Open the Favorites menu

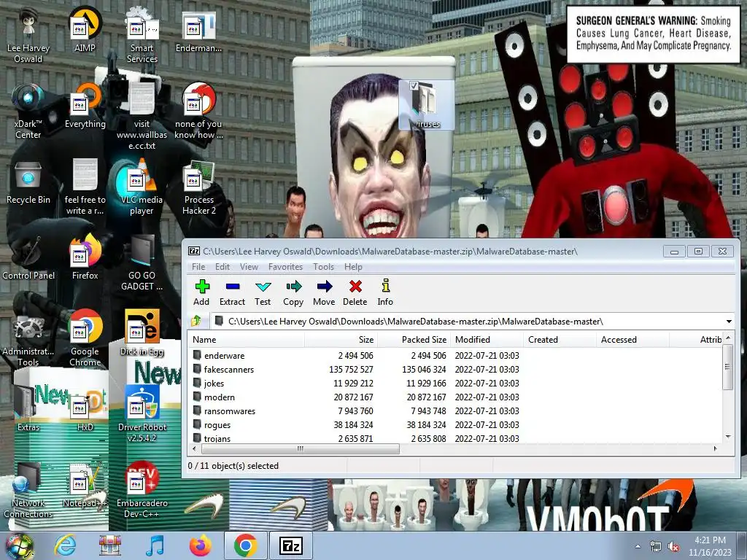click(x=285, y=267)
